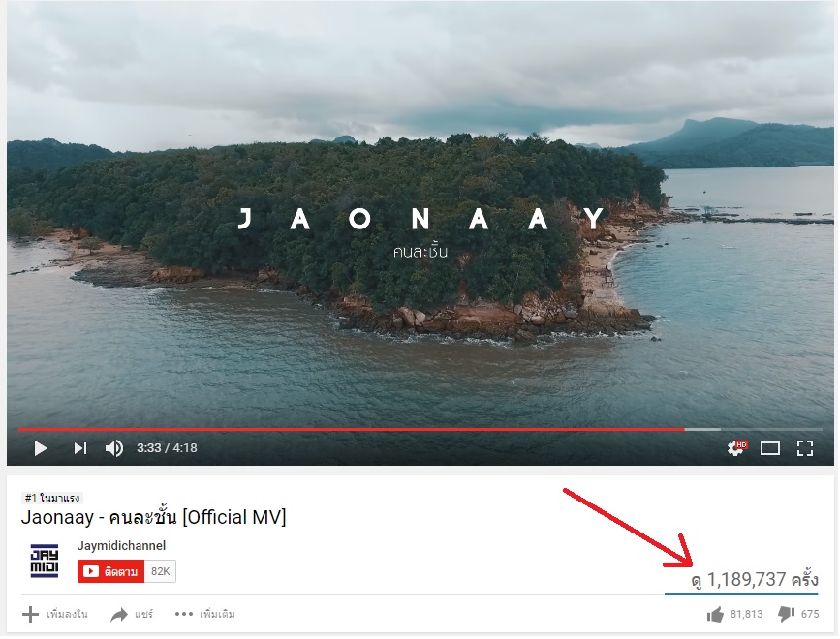Click the plus icon to add to playlist

coord(31,615)
